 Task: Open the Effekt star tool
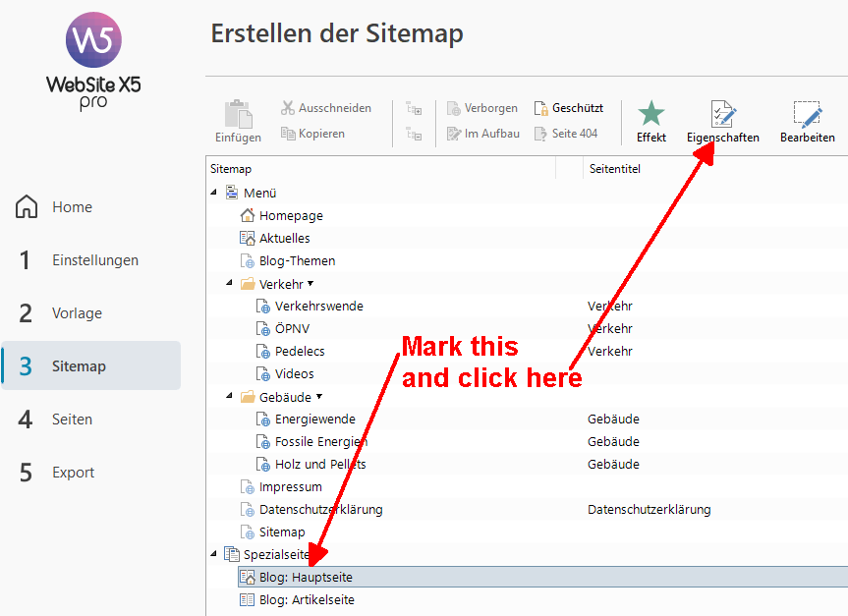[x=650, y=122]
